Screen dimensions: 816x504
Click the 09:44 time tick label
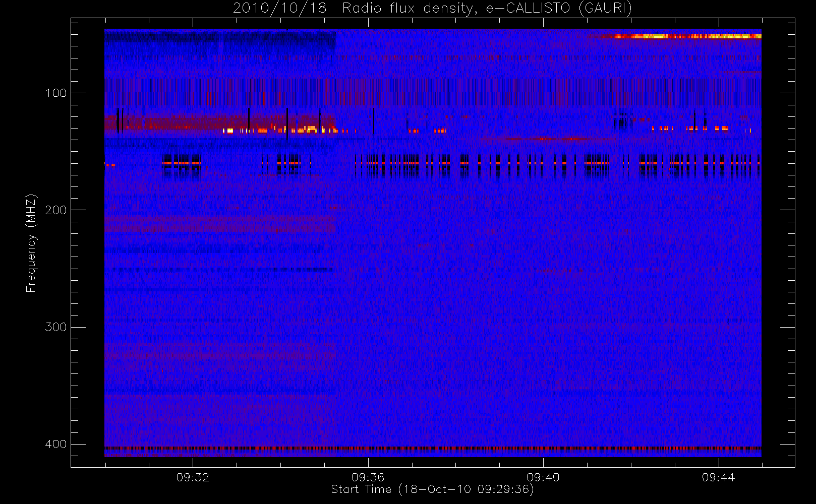tap(718, 477)
